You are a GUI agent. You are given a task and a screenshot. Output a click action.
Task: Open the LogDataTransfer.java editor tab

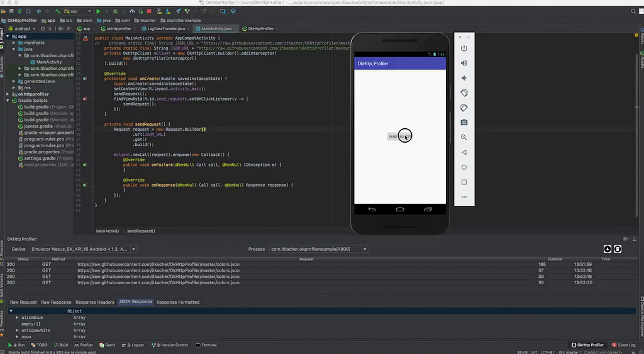click(163, 29)
